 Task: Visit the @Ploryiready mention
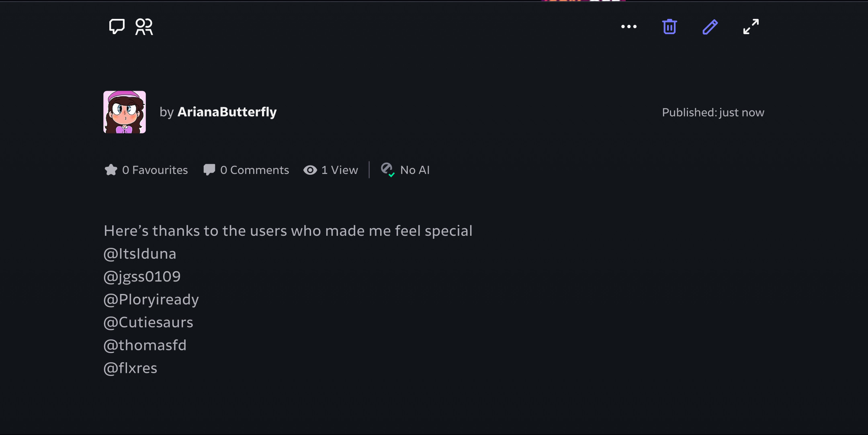point(151,299)
